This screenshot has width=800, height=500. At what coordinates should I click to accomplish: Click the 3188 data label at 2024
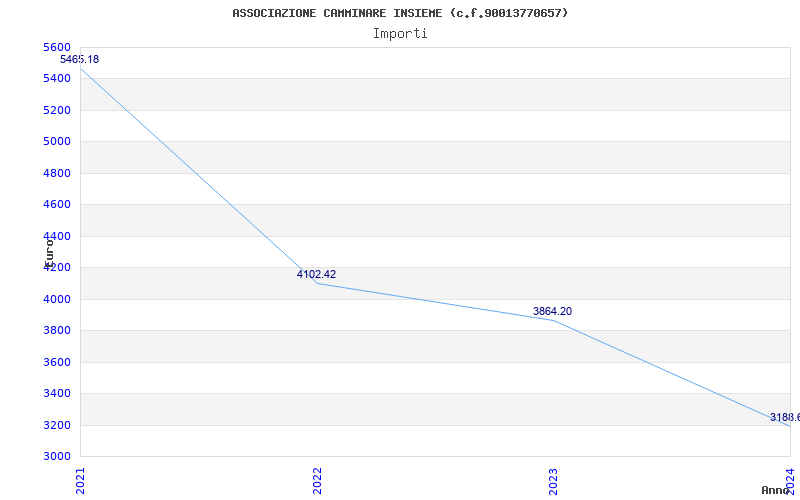[785, 417]
